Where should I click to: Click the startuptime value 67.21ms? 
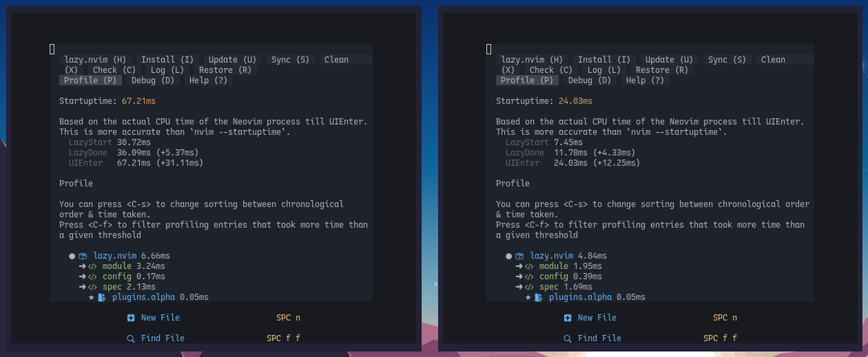(139, 100)
